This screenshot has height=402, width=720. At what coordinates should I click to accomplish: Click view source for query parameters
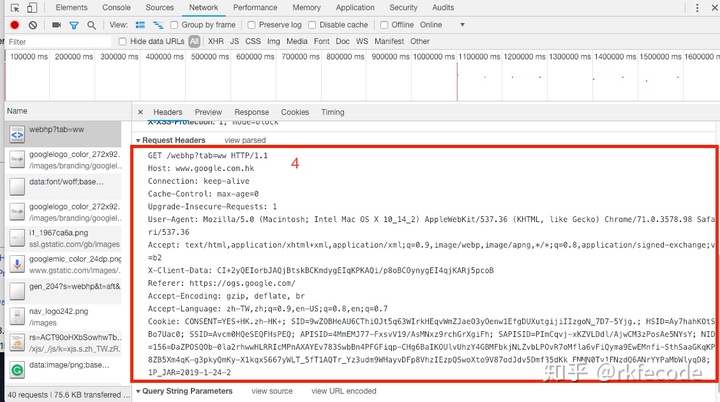[272, 391]
